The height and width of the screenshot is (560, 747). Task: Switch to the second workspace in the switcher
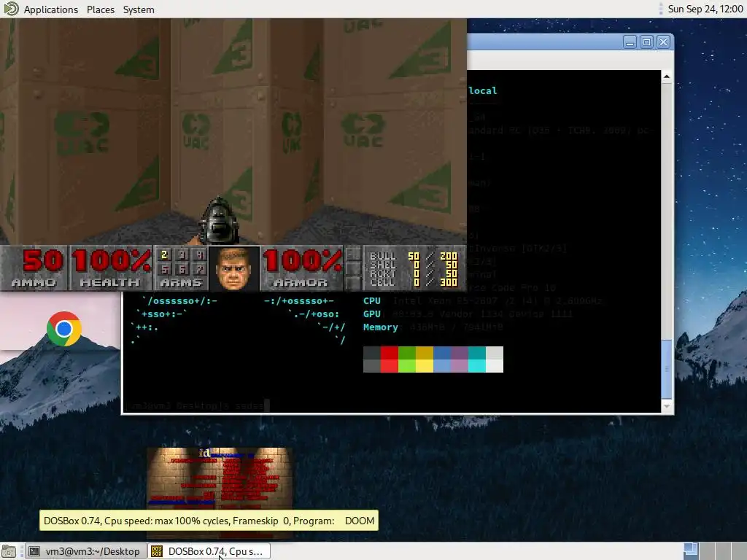point(707,551)
